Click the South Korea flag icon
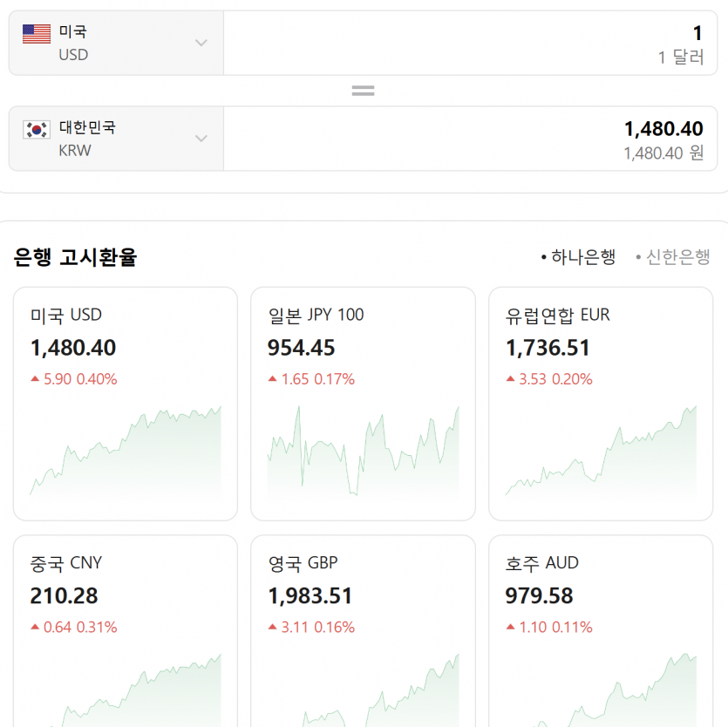This screenshot has height=727, width=728. pyautogui.click(x=37, y=130)
